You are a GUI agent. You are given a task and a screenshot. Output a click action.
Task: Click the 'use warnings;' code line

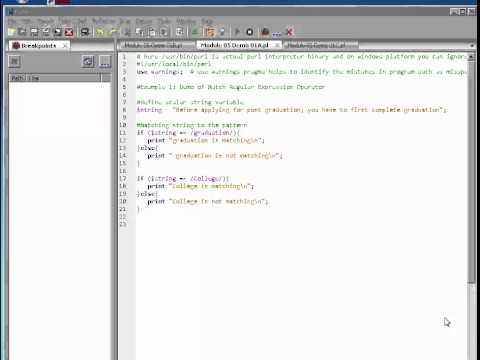click(159, 72)
